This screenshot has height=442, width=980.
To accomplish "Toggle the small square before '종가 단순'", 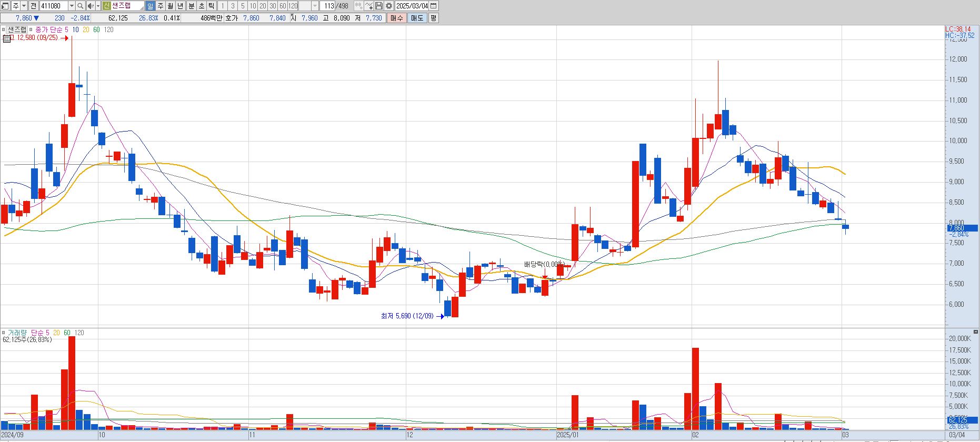I will pyautogui.click(x=31, y=29).
